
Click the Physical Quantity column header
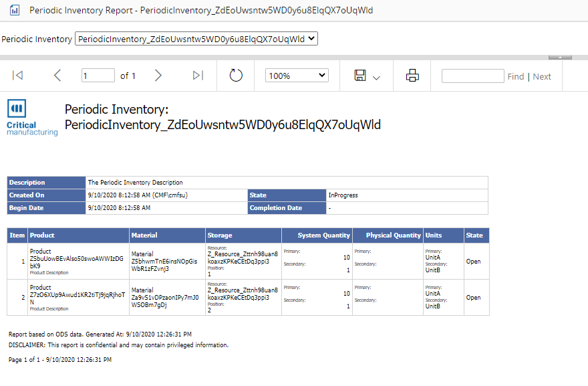tap(393, 235)
